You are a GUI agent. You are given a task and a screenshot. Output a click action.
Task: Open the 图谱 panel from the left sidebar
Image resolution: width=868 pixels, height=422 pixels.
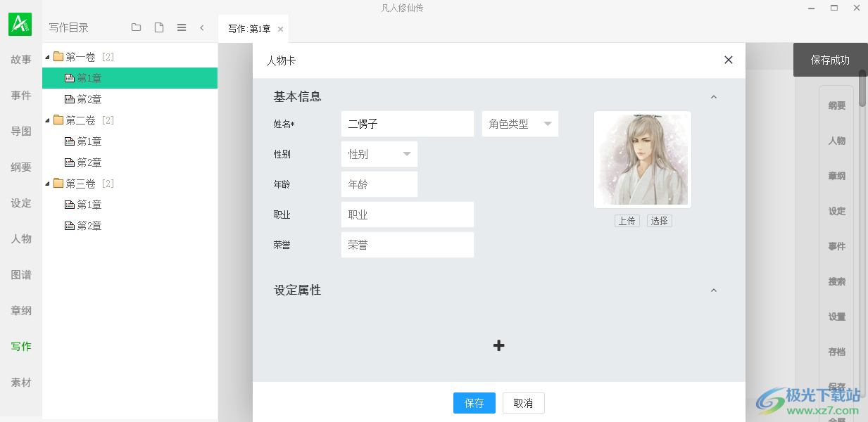point(21,274)
